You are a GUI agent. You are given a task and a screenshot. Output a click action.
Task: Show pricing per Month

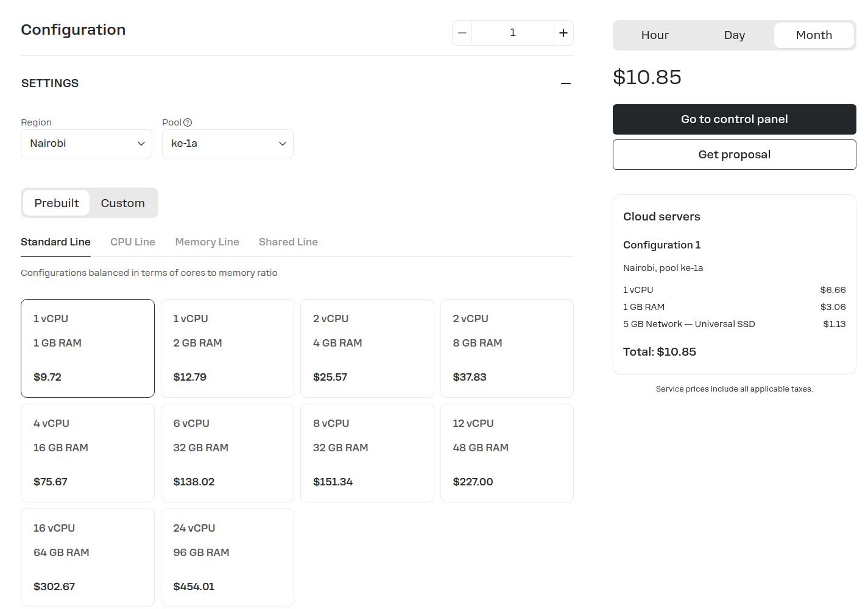pyautogui.click(x=814, y=35)
